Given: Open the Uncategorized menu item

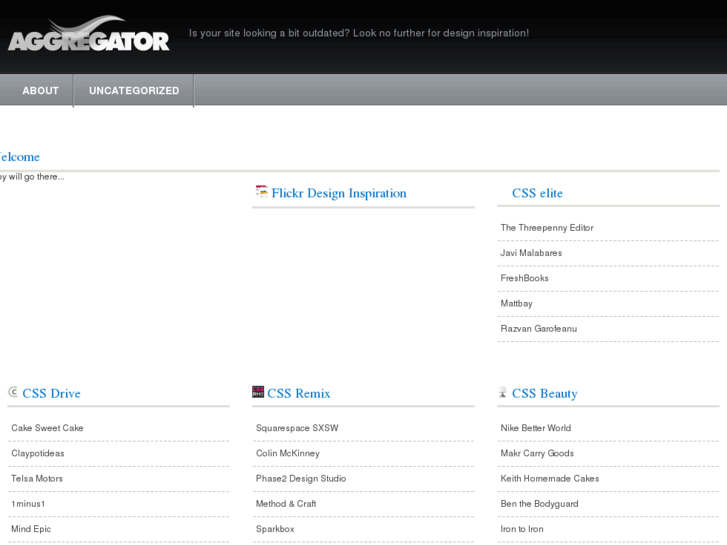Looking at the screenshot, I should 134,90.
